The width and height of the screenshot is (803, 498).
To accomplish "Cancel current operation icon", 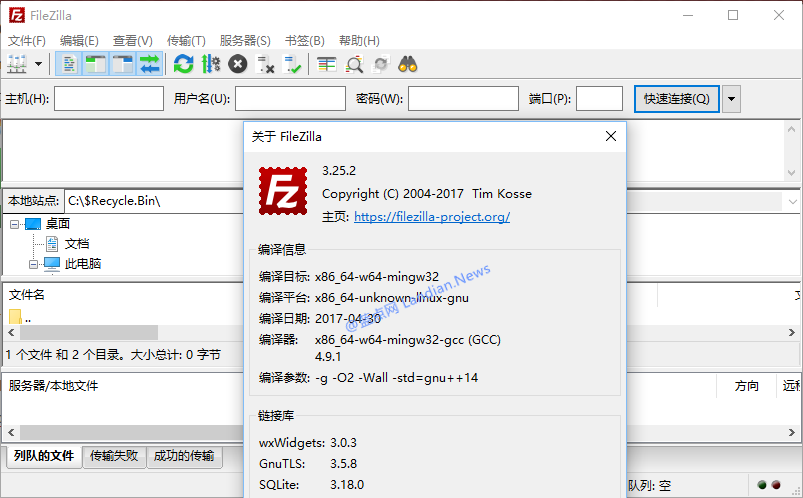I will click(238, 64).
